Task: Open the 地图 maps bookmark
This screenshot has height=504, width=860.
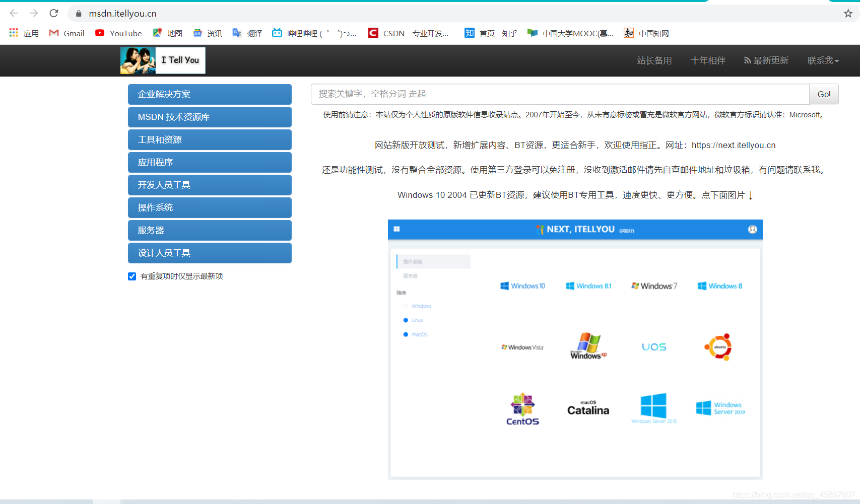Action: pyautogui.click(x=167, y=33)
